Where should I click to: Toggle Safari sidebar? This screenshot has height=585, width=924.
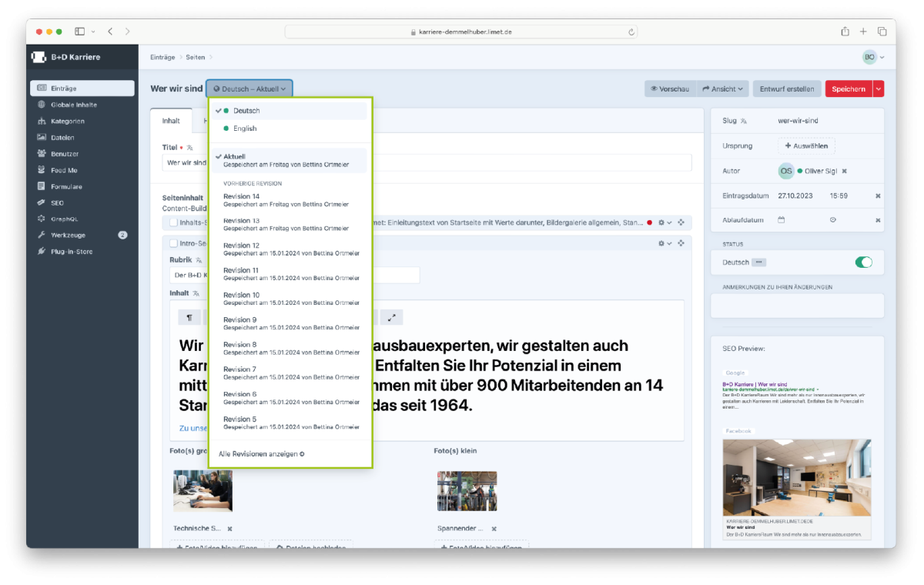79,32
